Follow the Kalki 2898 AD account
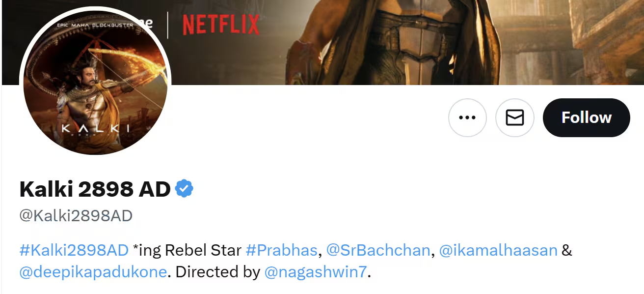 pyautogui.click(x=586, y=118)
